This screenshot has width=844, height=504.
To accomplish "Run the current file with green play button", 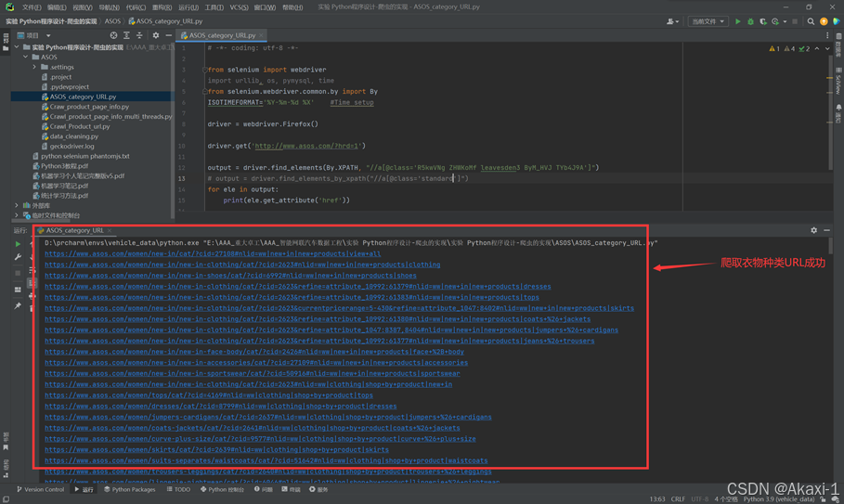I will point(738,21).
